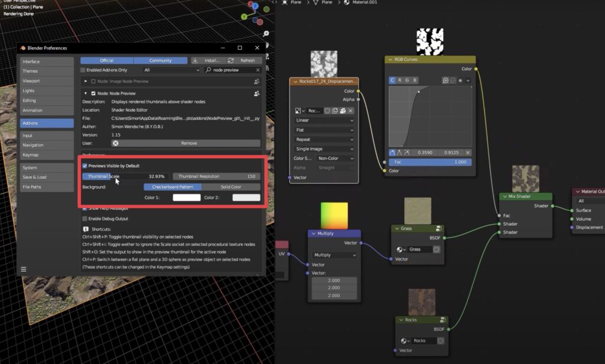Screen dimensions: 605x364
Task: Click the open image folder icon in the Rocks017 node
Action: [343, 110]
